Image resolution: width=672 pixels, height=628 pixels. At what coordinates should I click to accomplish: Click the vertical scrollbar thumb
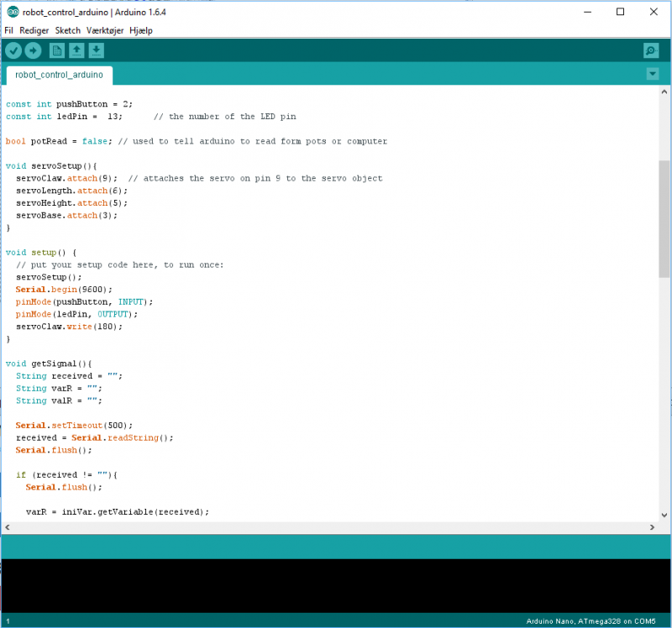pos(664,219)
